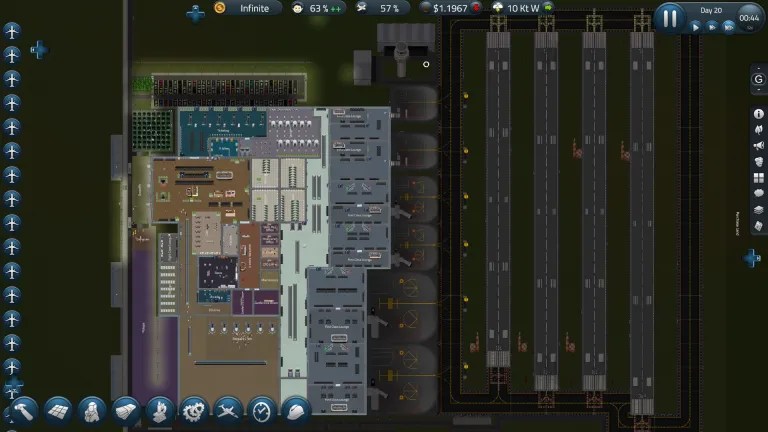Click the Infinite funds indicator
The image size is (768, 432).
pyautogui.click(x=248, y=8)
